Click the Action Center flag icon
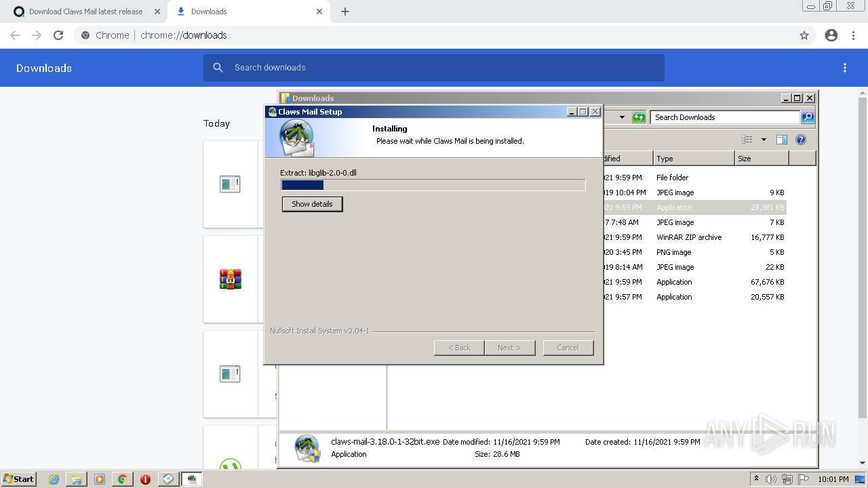 pos(803,479)
